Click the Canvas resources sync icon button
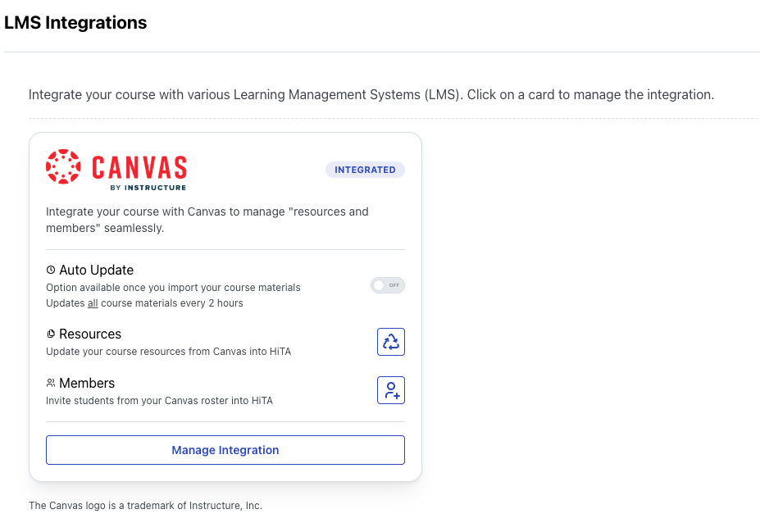Screen dimensions: 760x532 [391, 342]
